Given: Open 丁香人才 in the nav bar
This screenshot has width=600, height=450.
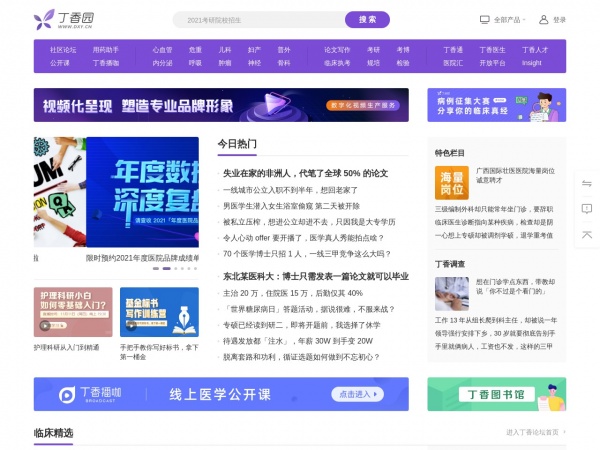Looking at the screenshot, I should click(x=535, y=50).
